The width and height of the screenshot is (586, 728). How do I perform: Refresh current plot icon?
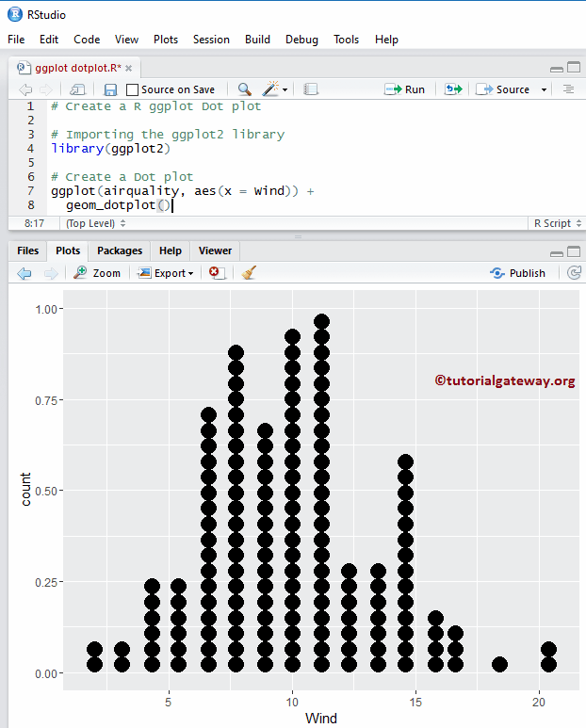(x=575, y=272)
